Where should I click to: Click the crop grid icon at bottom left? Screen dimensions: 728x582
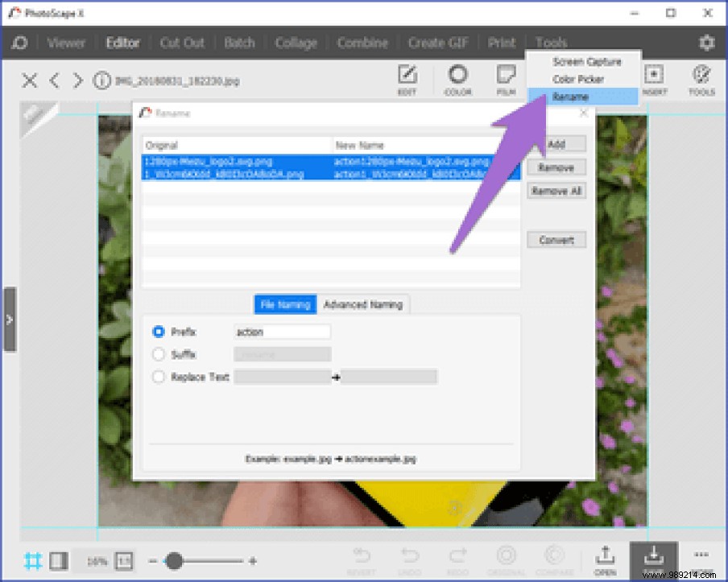34,561
